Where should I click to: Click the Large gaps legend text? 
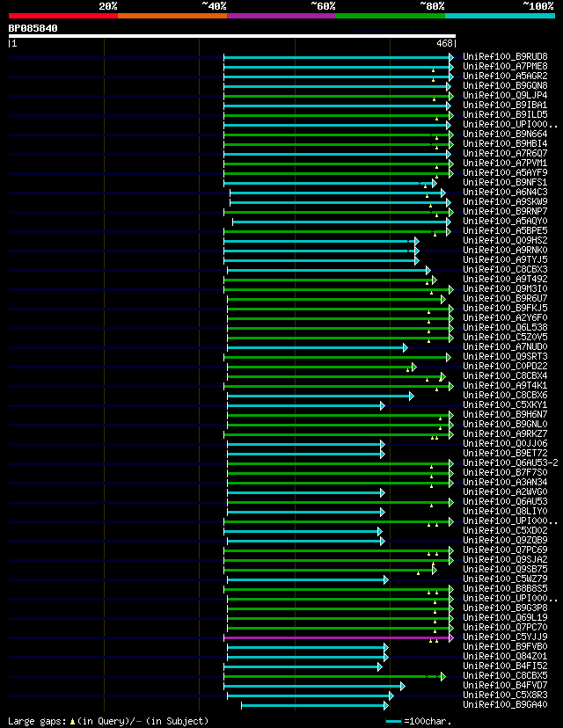pyautogui.click(x=108, y=722)
